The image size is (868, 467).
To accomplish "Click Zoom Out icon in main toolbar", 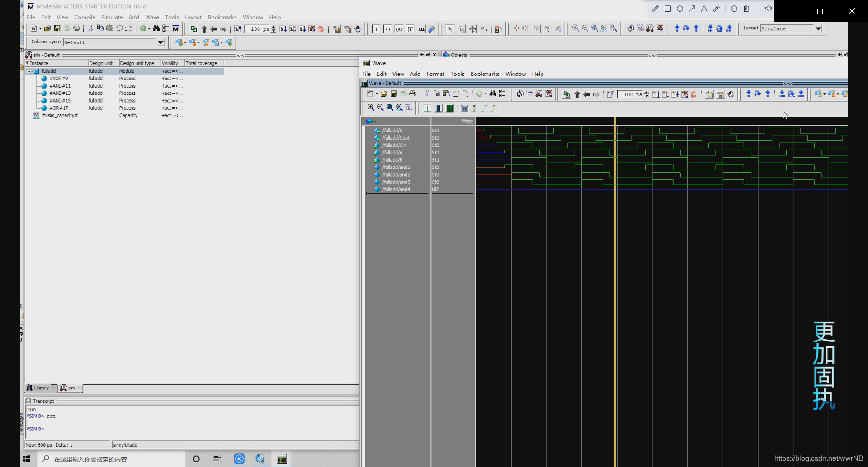I will click(585, 28).
